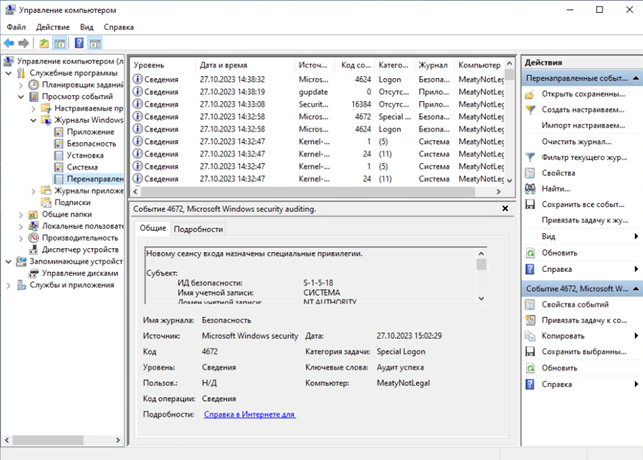Select the Безопасность log in the tree

(92, 144)
